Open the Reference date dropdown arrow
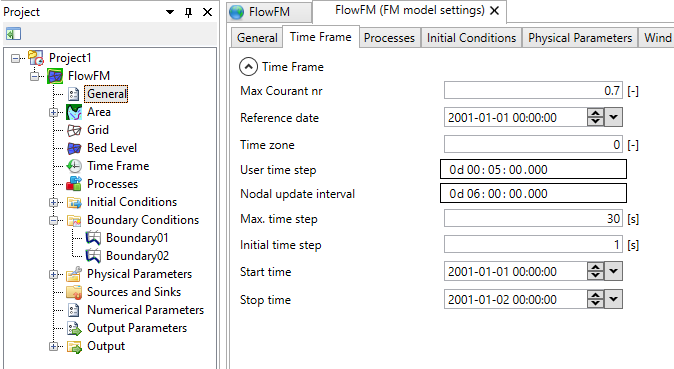Image resolution: width=674 pixels, height=369 pixels. pyautogui.click(x=613, y=117)
